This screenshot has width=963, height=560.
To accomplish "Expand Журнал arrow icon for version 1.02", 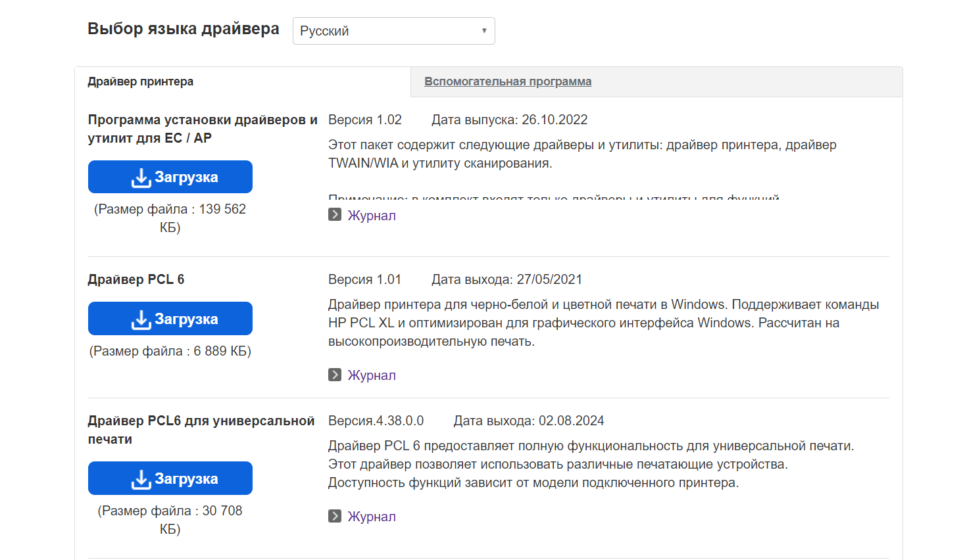I will [x=335, y=214].
